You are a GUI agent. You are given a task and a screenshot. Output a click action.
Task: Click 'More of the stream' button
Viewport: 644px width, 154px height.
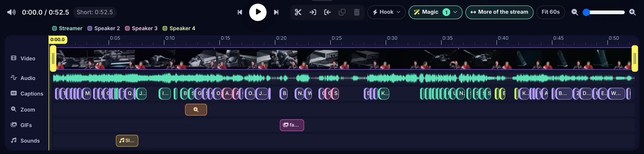click(499, 12)
